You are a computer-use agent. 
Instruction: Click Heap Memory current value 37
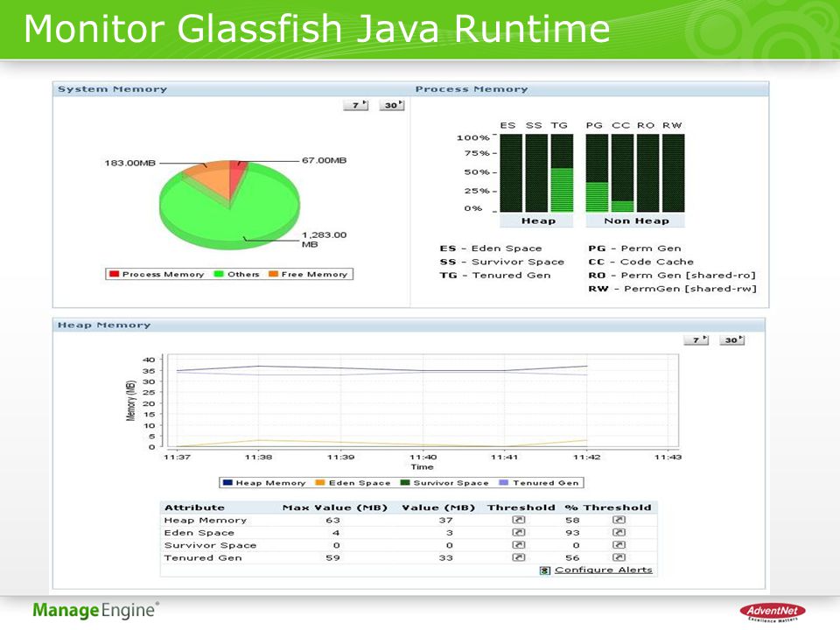coord(445,520)
